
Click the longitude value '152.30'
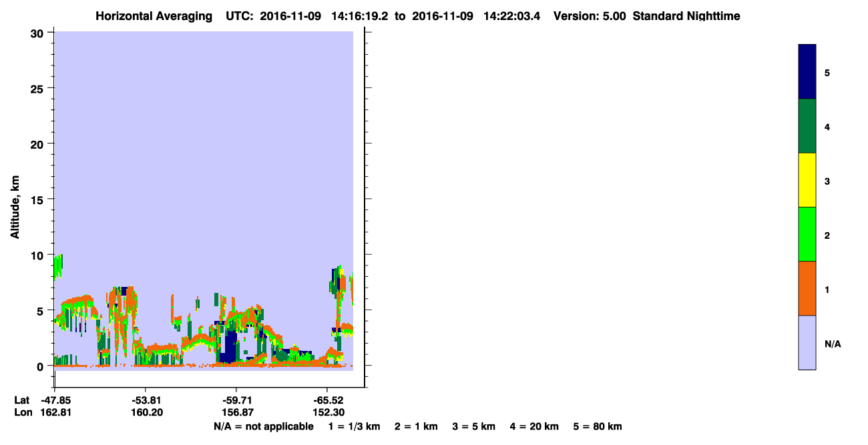pos(328,412)
